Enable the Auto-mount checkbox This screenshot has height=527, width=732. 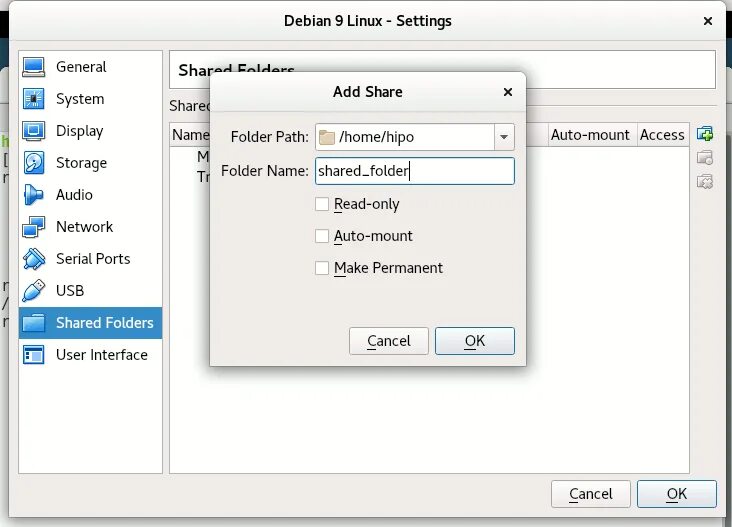coord(322,236)
